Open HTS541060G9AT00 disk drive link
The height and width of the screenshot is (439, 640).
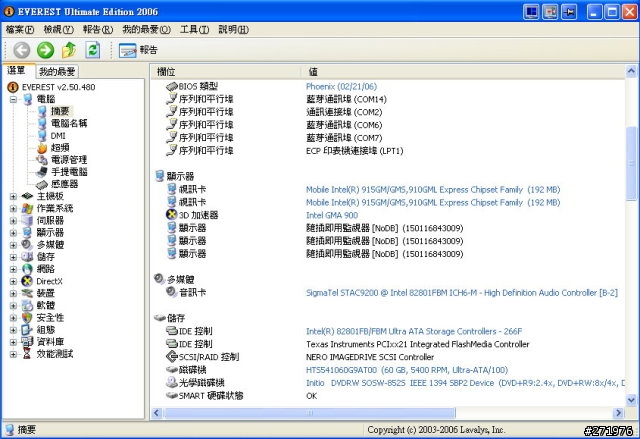point(407,370)
